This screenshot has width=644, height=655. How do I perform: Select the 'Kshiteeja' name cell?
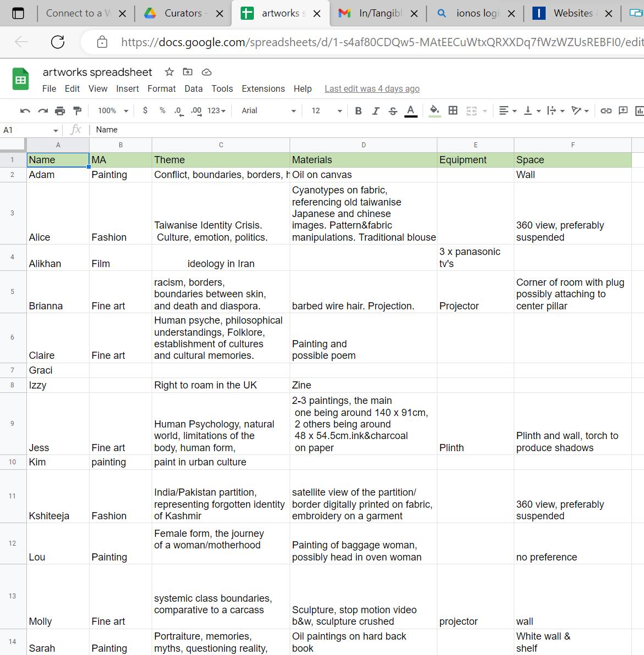click(x=58, y=496)
